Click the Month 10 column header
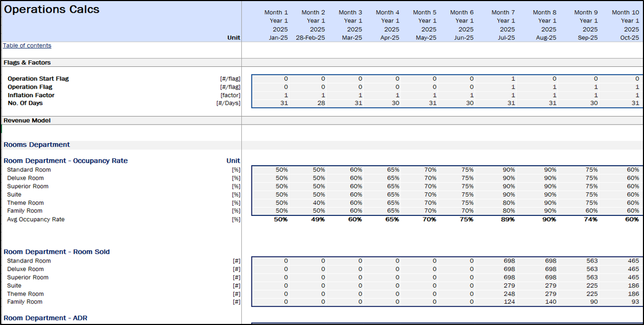This screenshot has width=644, height=325. 625,12
